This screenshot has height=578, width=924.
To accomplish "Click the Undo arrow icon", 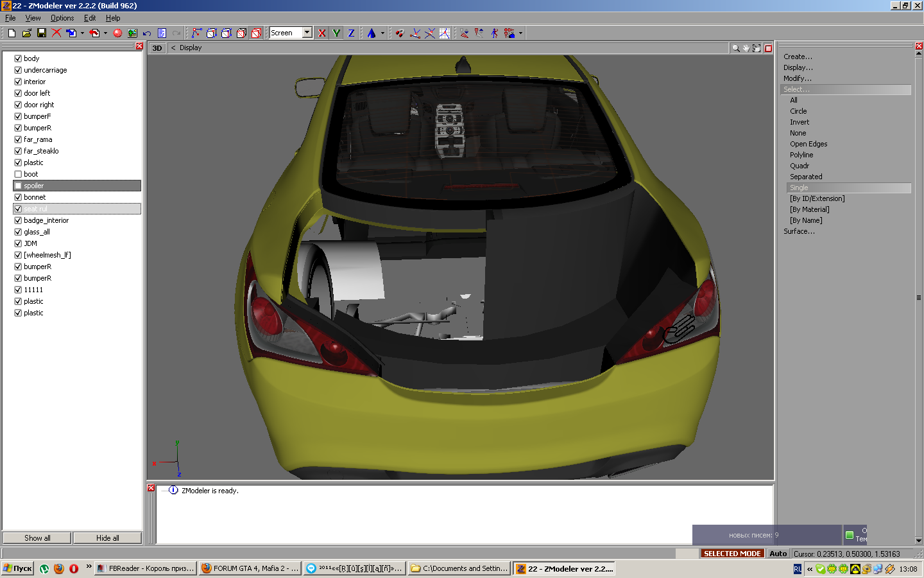I will pos(147,33).
